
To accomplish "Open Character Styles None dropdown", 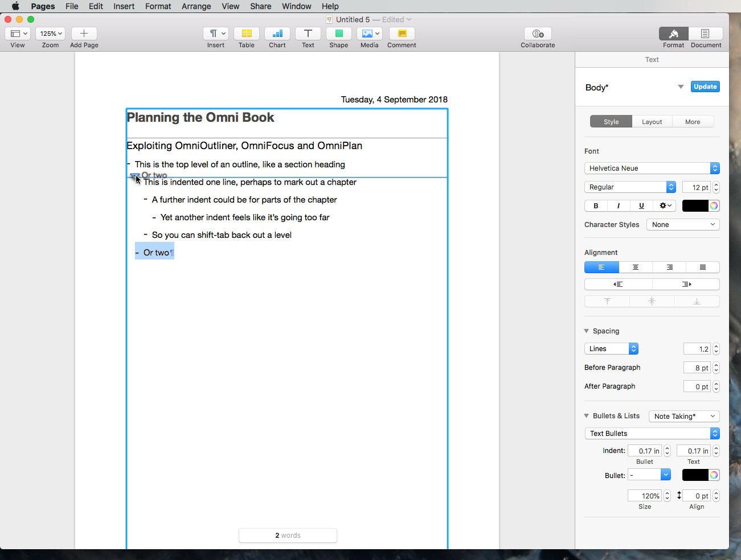I will point(683,224).
